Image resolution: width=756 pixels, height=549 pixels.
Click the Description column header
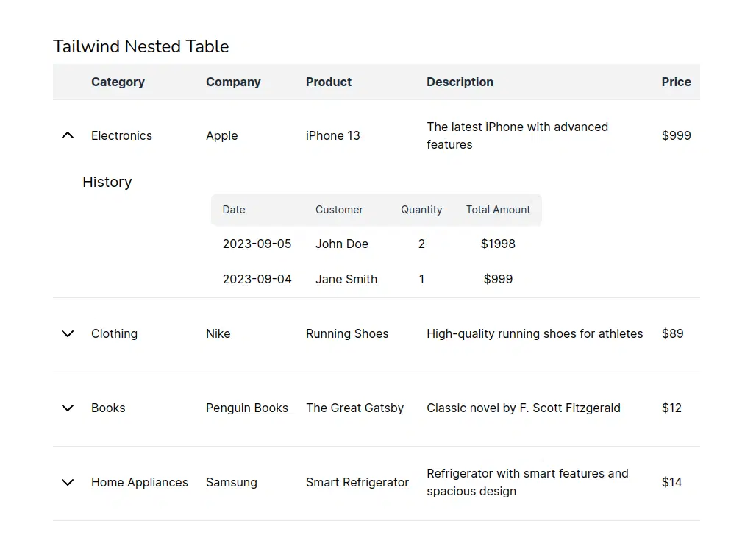click(460, 82)
